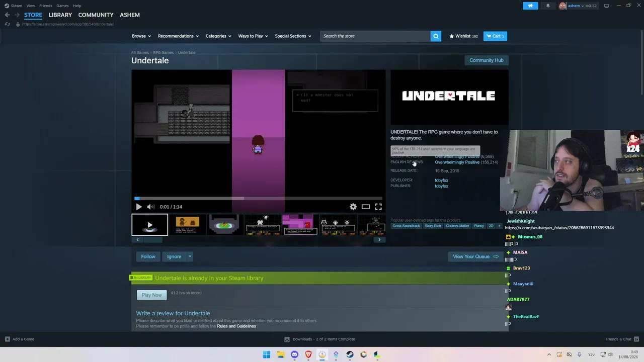
Task: Select the Story Rich tag
Action: 433,226
